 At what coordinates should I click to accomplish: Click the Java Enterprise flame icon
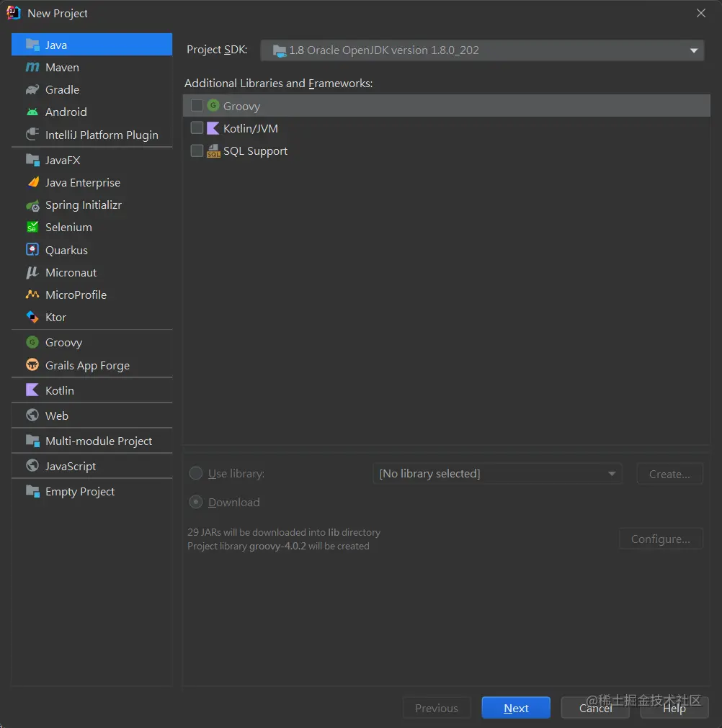click(x=32, y=182)
